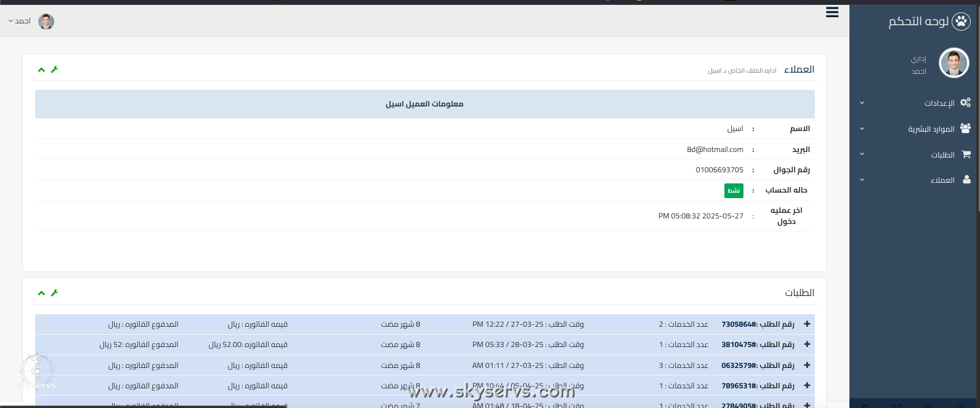Click the الطلبات panel heading
The height and width of the screenshot is (408, 980).
800,293
